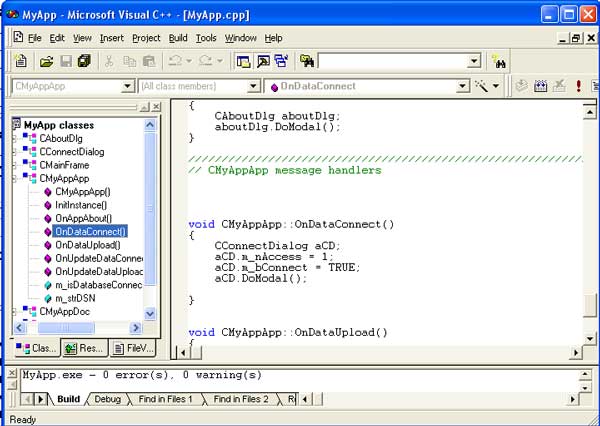Open the All class members filter dropdown
This screenshot has width=600, height=426.
(253, 86)
